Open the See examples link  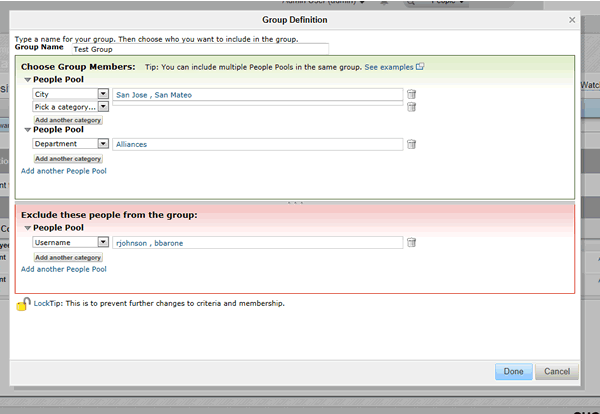pos(389,67)
